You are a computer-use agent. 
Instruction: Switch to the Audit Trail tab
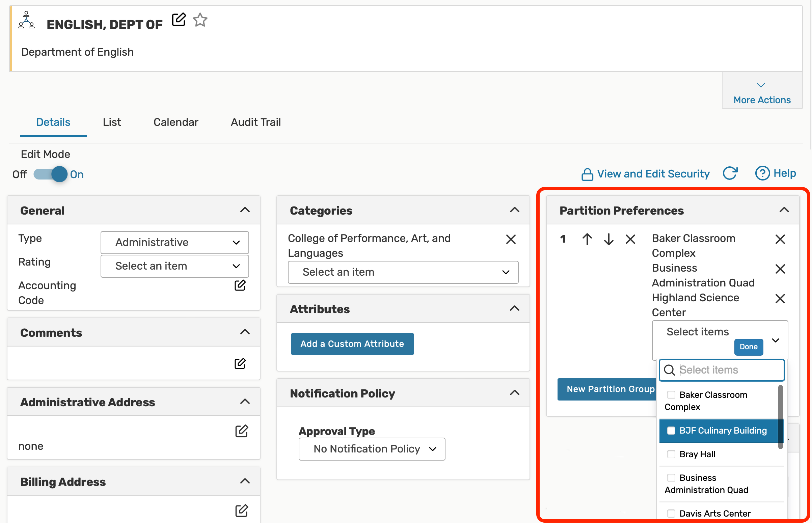pyautogui.click(x=256, y=122)
